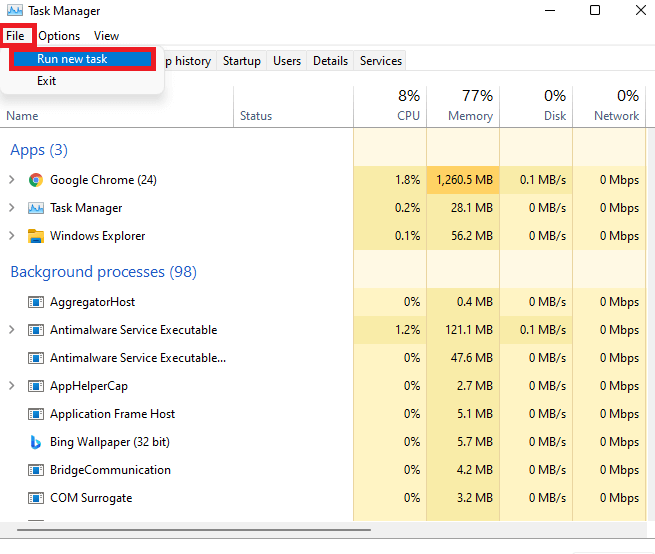Click the Google Chrome icon in the Apps list

point(36,180)
